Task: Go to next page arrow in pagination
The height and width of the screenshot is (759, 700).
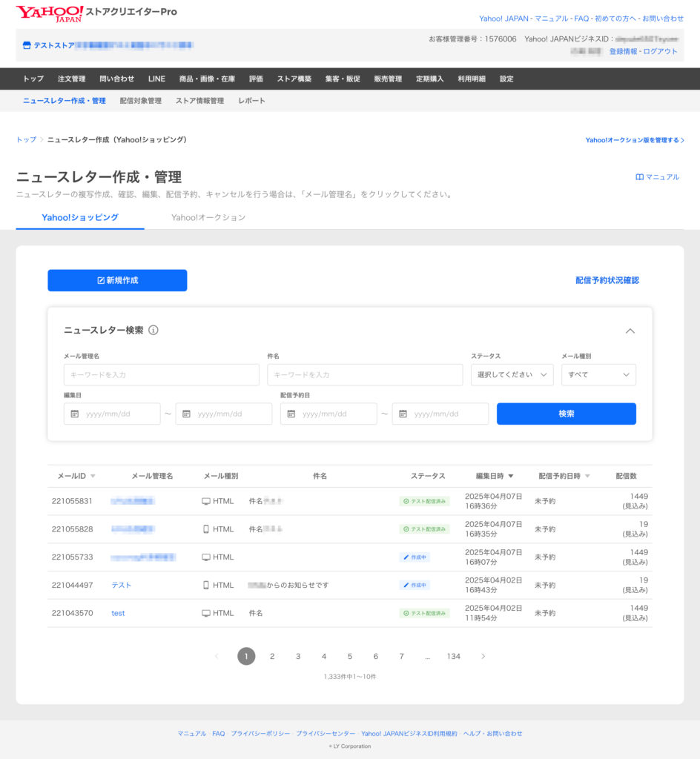Action: point(483,656)
